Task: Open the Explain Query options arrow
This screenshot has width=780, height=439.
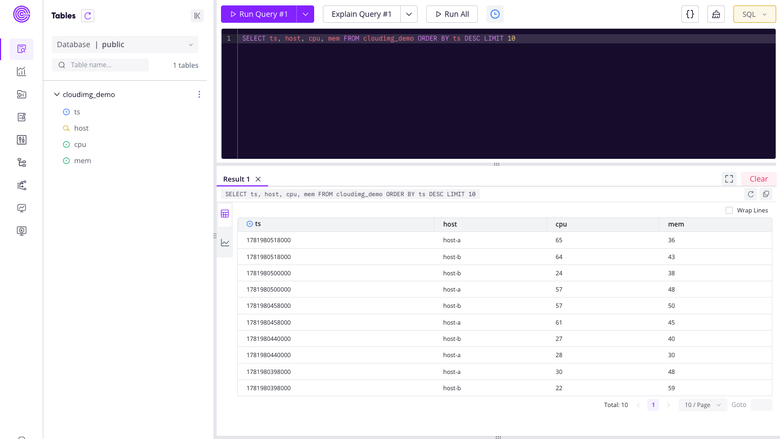Action: [x=409, y=14]
